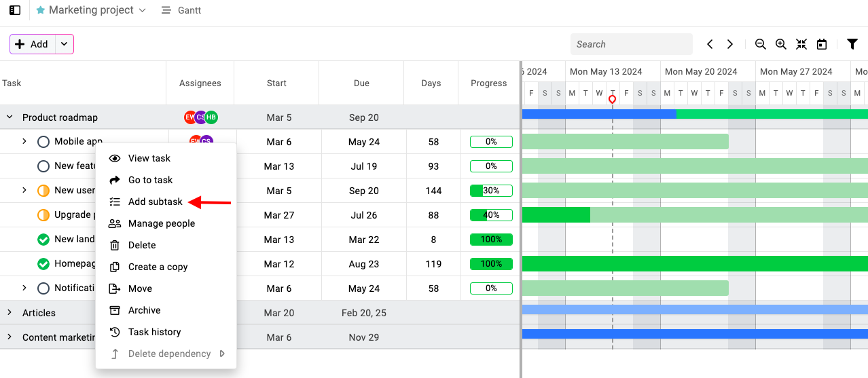Click the fit-to-screen collapse arrows icon
This screenshot has width=868, height=378.
pyautogui.click(x=801, y=44)
